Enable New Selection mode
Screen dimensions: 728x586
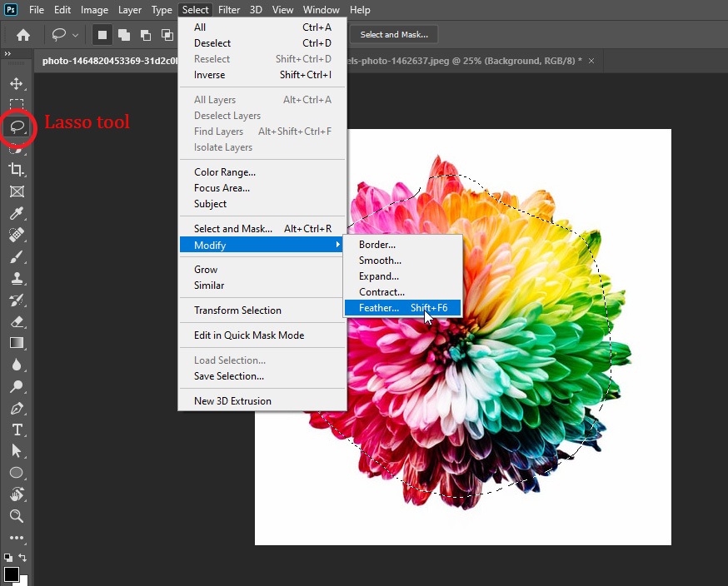click(x=102, y=35)
